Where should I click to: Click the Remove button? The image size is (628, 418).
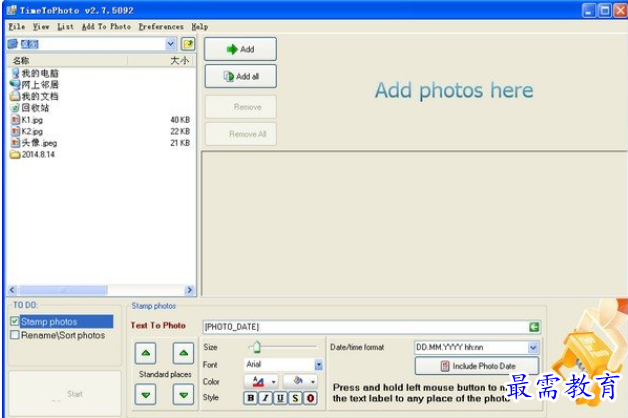(241, 107)
